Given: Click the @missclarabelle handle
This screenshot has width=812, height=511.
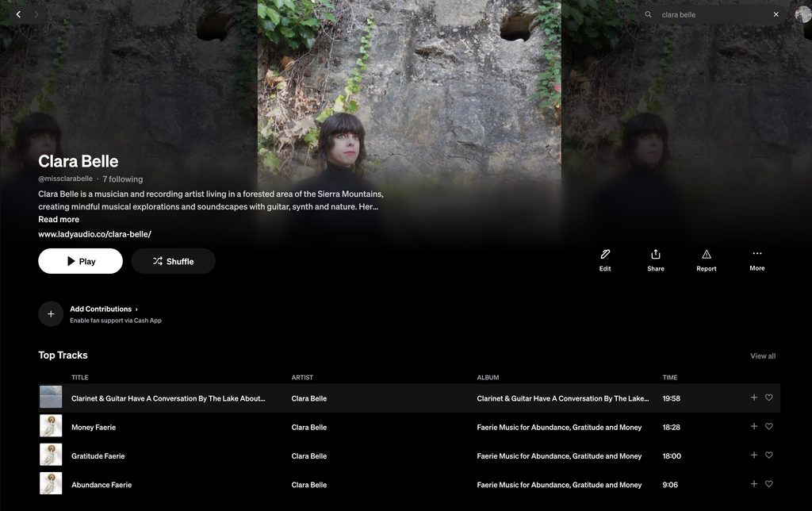Looking at the screenshot, I should pos(65,179).
